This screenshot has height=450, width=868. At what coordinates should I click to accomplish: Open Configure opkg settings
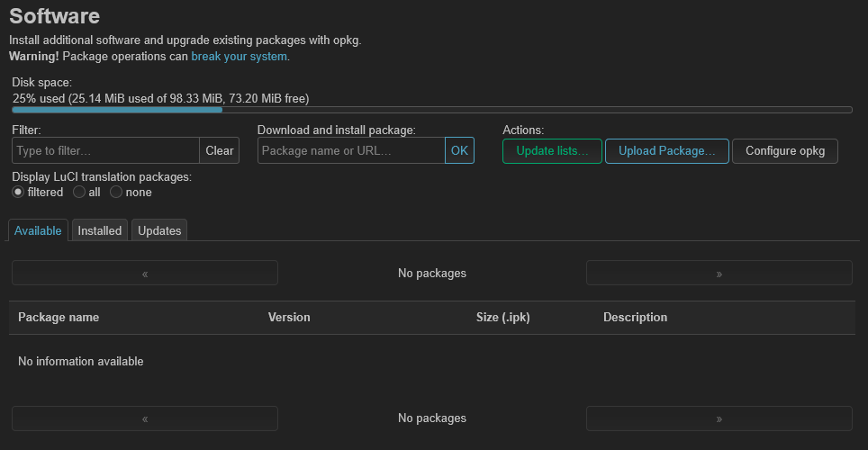coord(785,151)
